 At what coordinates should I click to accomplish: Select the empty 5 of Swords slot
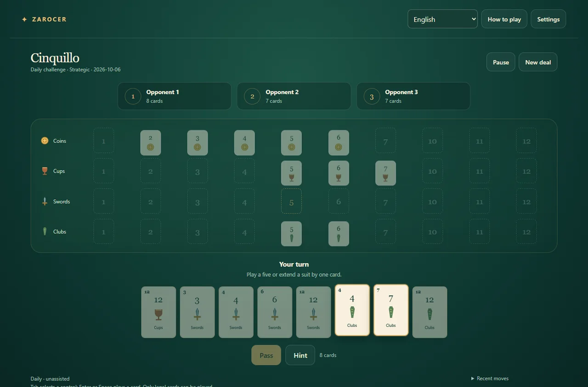291,201
